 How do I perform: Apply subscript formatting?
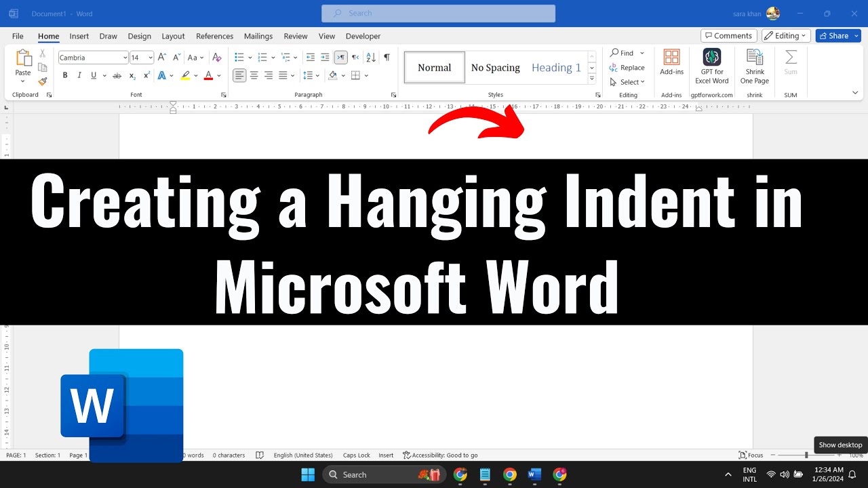click(x=132, y=75)
